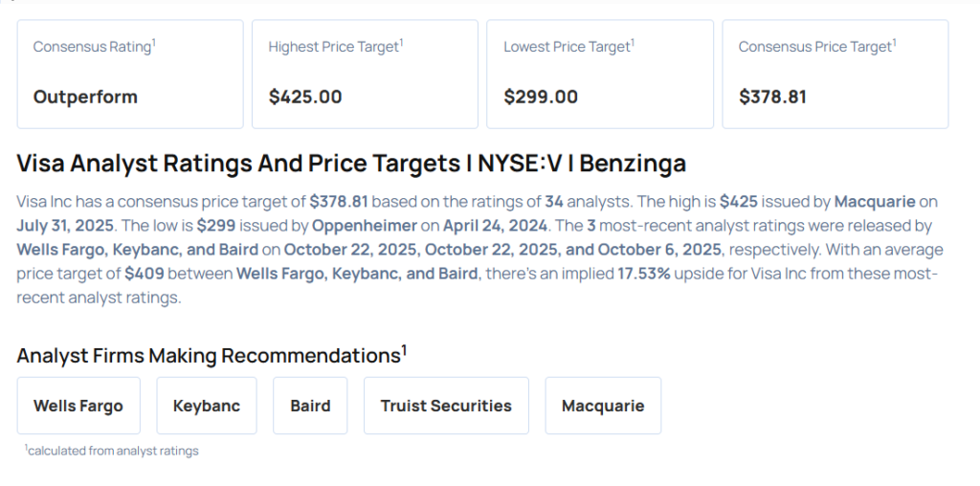Click the bold 34 analysts count
980x486 pixels.
coord(554,202)
